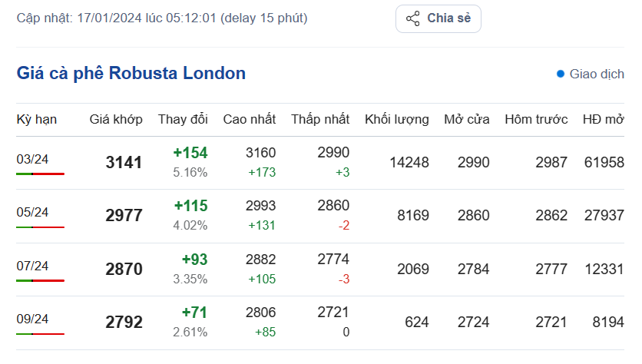Click the Giá khớp column header
The height and width of the screenshot is (364, 642).
pyautogui.click(x=116, y=119)
